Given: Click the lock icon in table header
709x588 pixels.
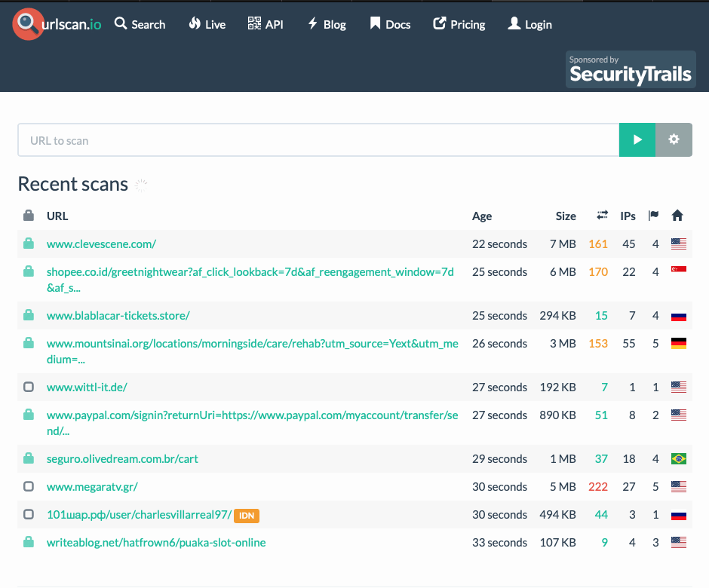Looking at the screenshot, I should (x=29, y=216).
